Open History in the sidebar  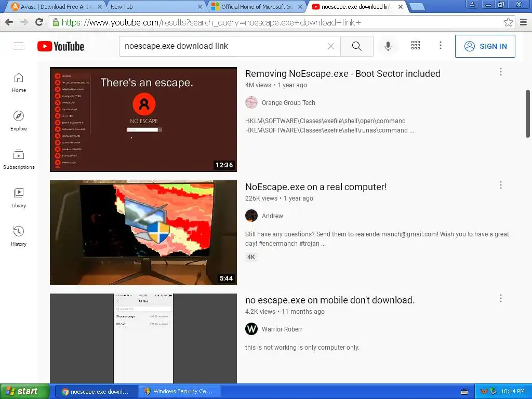pyautogui.click(x=19, y=236)
